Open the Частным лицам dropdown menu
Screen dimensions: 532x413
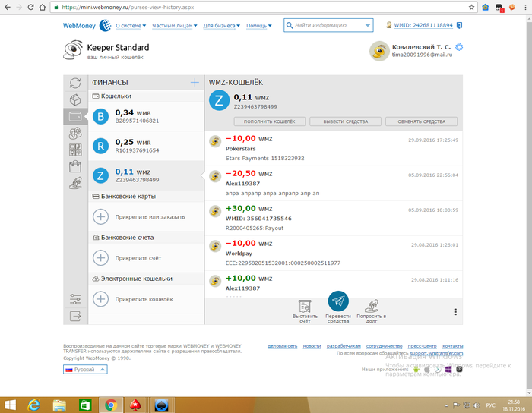pyautogui.click(x=174, y=25)
